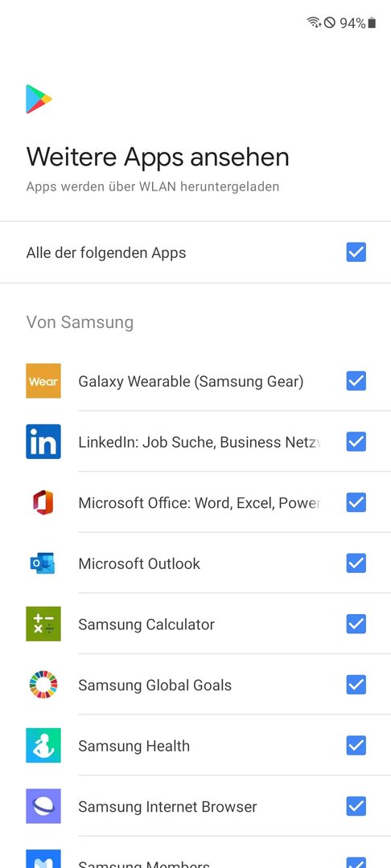
Task: Uncheck the 'Alle der folgenden Apps' checkbox
Action: tap(356, 252)
